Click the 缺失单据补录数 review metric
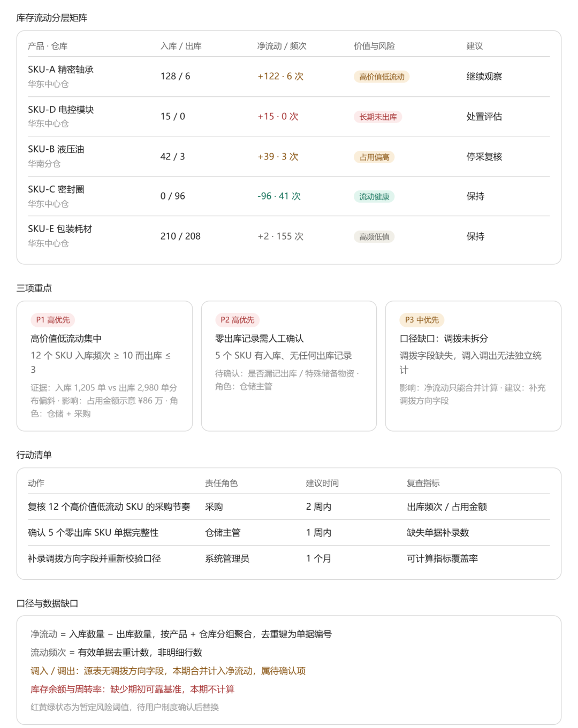The image size is (578, 728). pyautogui.click(x=438, y=533)
